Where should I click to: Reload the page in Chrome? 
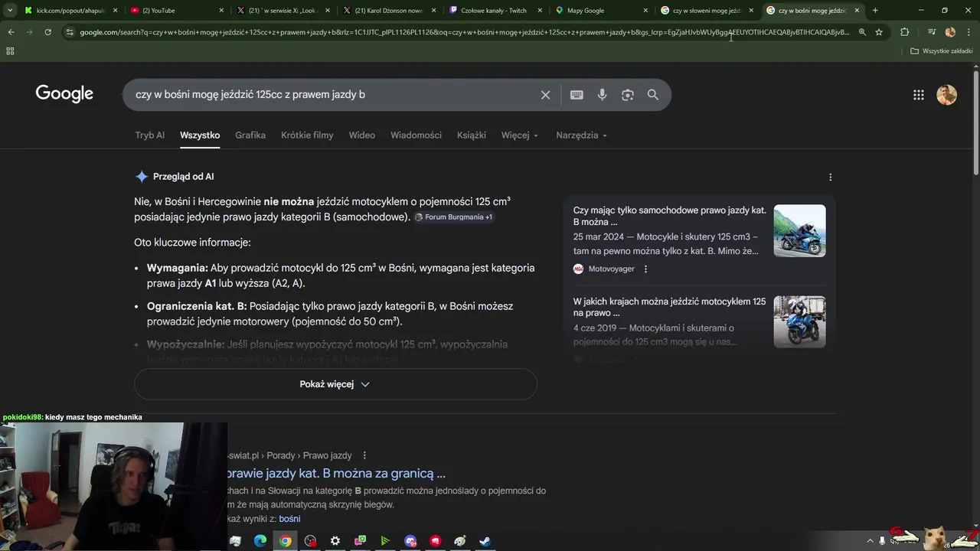tap(47, 32)
